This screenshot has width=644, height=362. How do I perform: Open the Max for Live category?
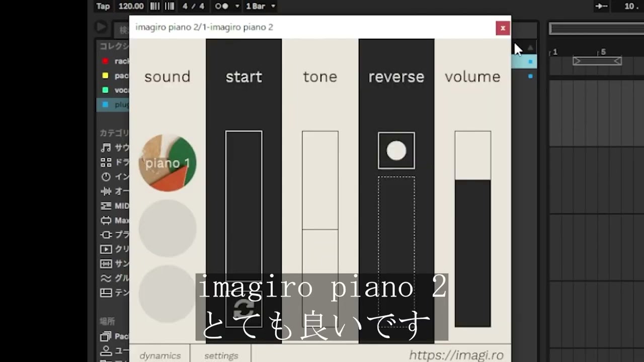pyautogui.click(x=114, y=220)
